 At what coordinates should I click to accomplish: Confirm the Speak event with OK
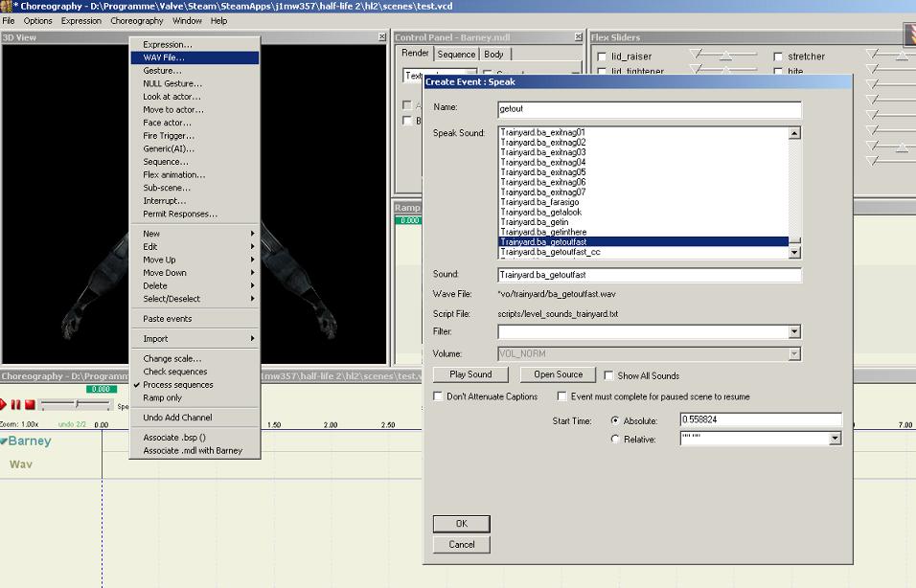[x=462, y=524]
